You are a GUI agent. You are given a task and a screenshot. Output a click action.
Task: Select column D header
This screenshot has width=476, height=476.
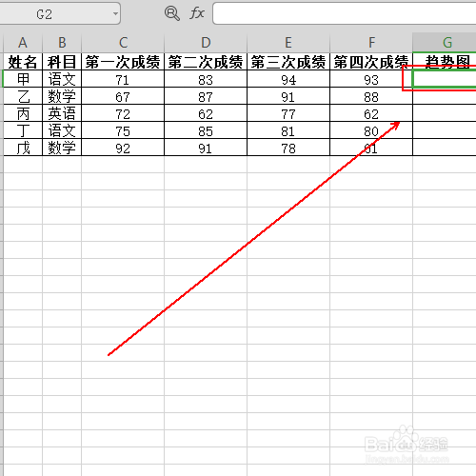206,43
